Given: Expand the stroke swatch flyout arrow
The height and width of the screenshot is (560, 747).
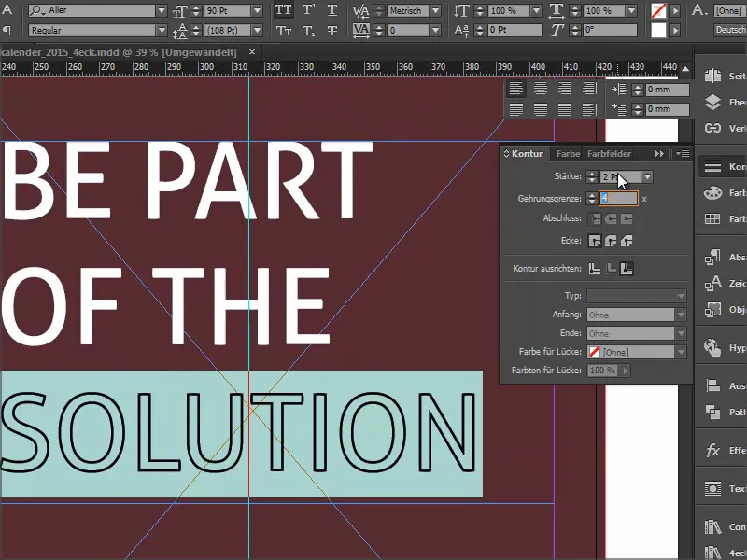Looking at the screenshot, I should 674,31.
